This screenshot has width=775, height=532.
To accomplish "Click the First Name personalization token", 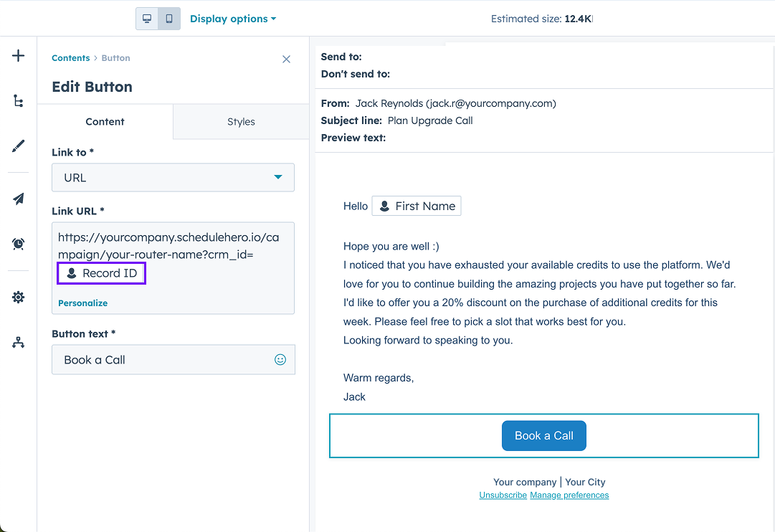I will click(416, 206).
